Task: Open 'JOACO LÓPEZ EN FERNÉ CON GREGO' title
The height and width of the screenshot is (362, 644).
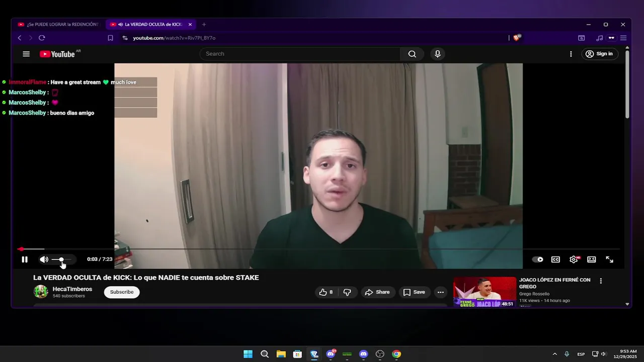Action: pos(554,283)
